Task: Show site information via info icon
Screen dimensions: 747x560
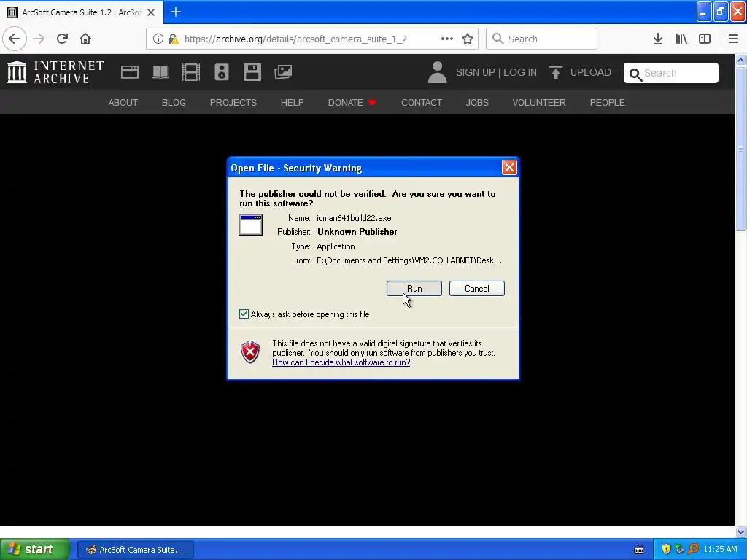Action: pyautogui.click(x=158, y=39)
